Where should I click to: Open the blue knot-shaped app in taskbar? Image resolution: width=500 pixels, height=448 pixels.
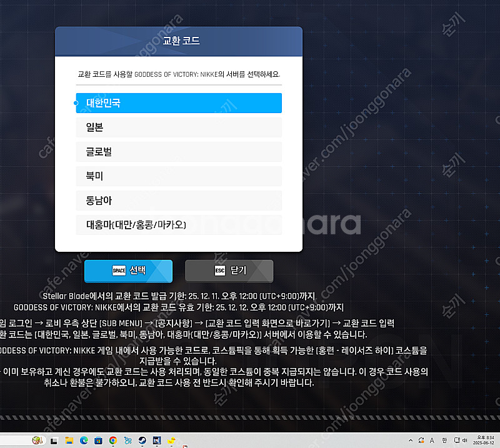coord(128,441)
